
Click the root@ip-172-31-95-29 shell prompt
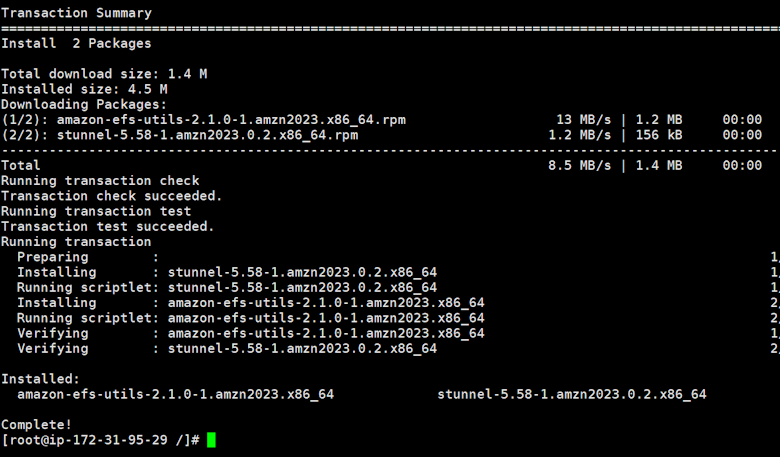click(101, 440)
